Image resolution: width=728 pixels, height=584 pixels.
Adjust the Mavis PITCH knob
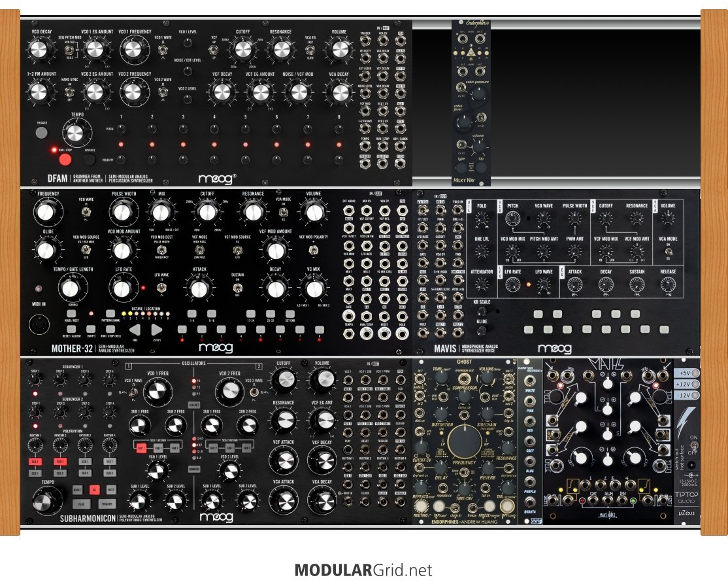512,218
